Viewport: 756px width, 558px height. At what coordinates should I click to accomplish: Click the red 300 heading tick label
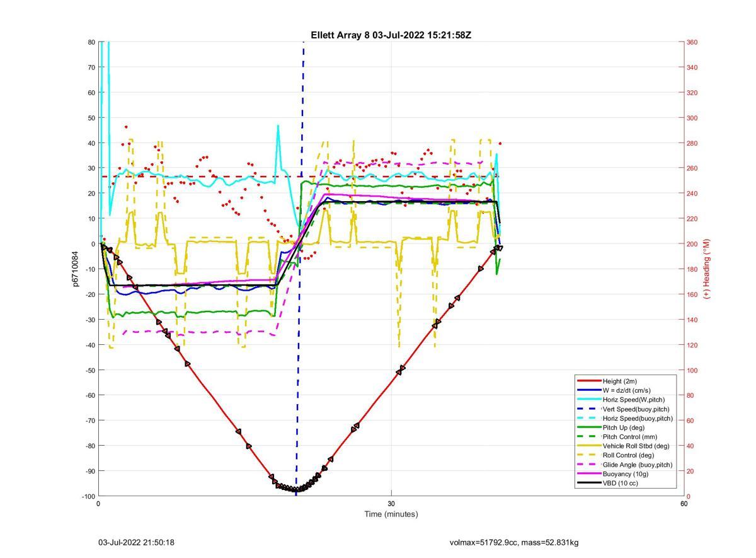pos(692,118)
